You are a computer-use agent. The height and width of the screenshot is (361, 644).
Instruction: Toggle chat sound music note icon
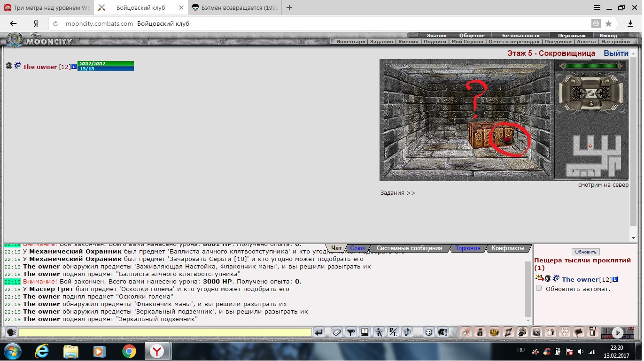pyautogui.click(x=407, y=332)
